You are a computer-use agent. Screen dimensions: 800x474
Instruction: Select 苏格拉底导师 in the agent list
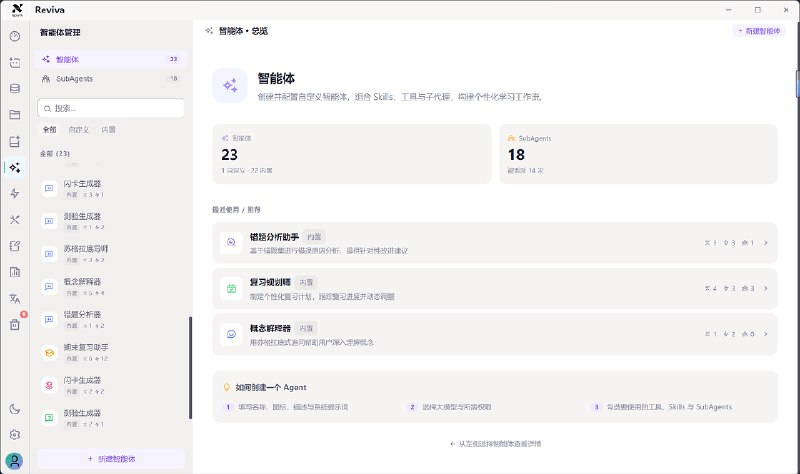tap(111, 254)
